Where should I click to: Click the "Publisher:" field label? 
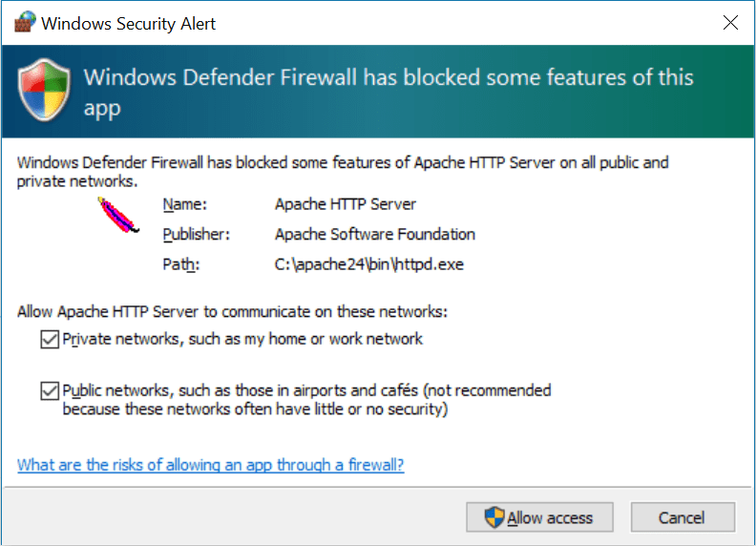click(197, 234)
